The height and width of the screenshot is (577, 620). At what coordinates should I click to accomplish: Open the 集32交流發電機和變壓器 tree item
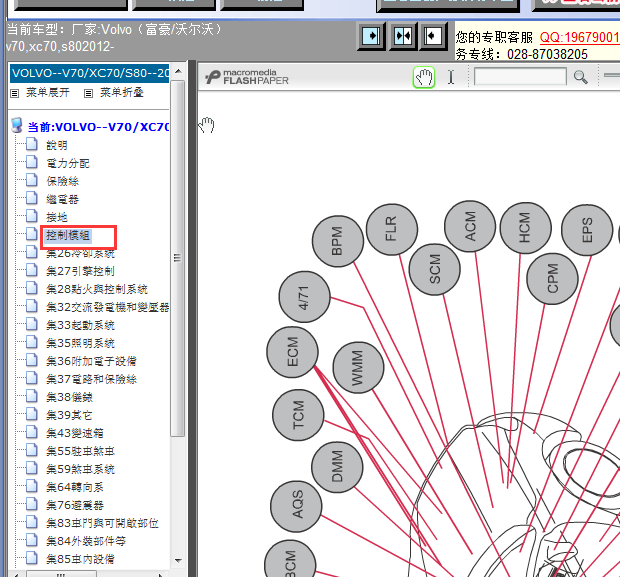(108, 307)
